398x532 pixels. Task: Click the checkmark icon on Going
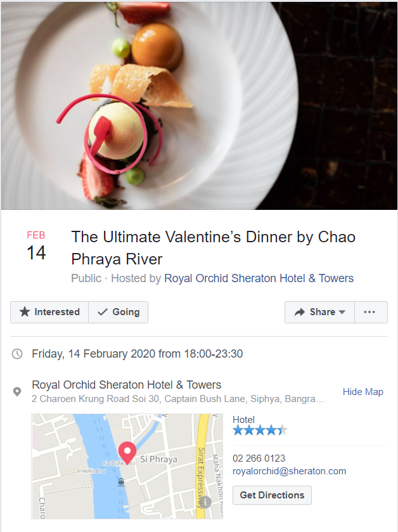(102, 312)
